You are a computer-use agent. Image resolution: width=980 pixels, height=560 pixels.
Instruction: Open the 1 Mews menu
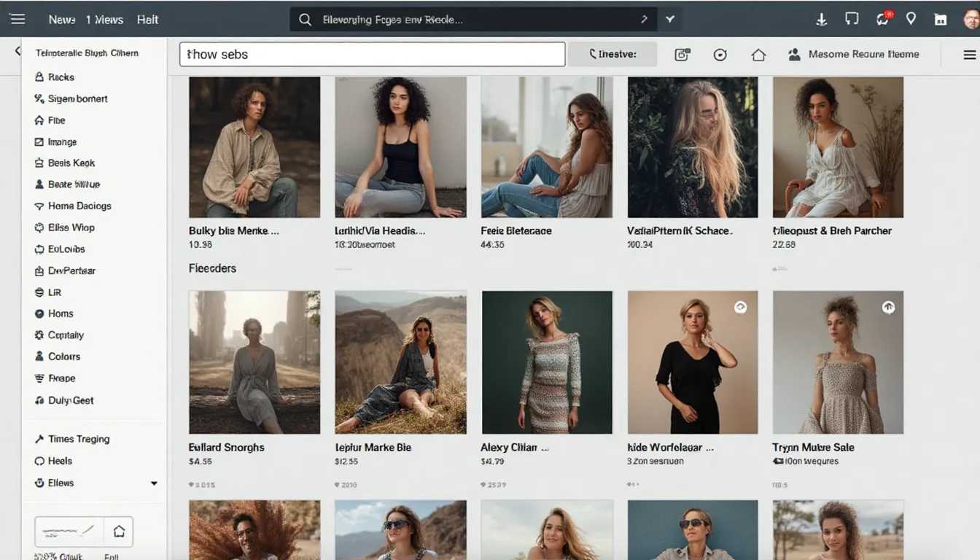click(x=104, y=20)
